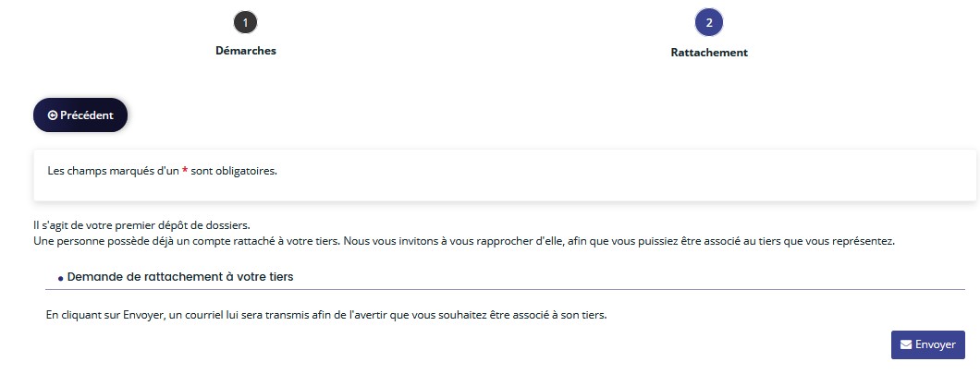Send the request with Envoyer button
The image size is (980, 374).
point(927,344)
